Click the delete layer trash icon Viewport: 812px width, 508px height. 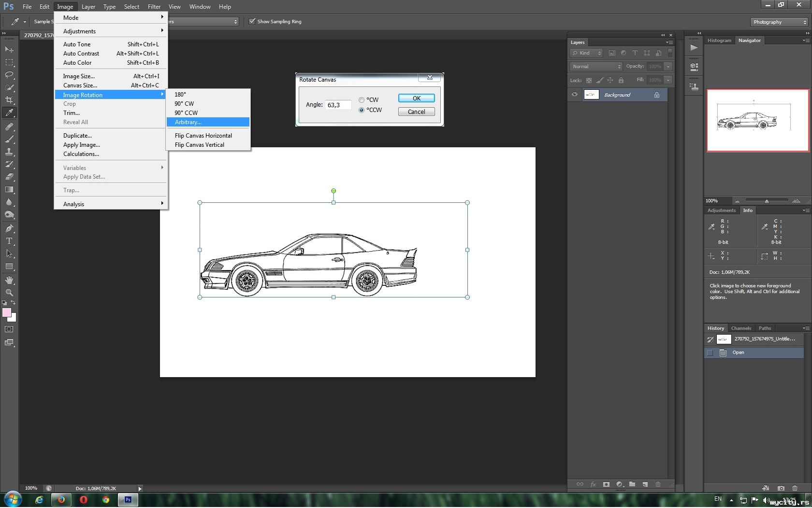(658, 484)
